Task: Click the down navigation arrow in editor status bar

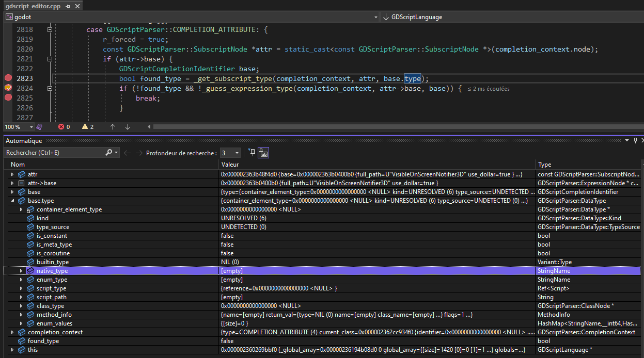Action: [x=128, y=127]
